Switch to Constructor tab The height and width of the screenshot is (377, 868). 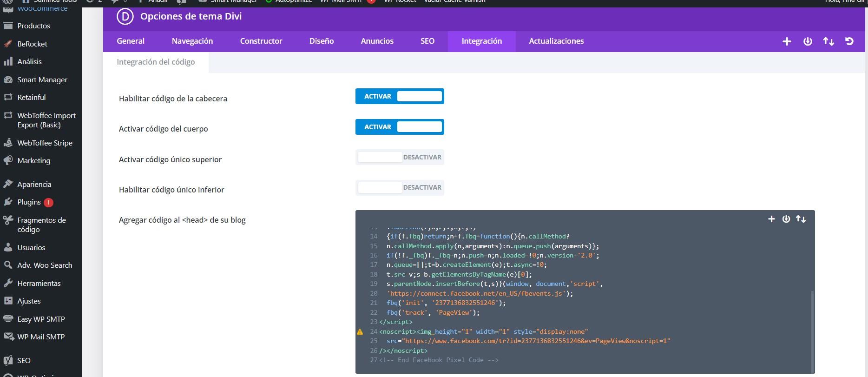(261, 41)
